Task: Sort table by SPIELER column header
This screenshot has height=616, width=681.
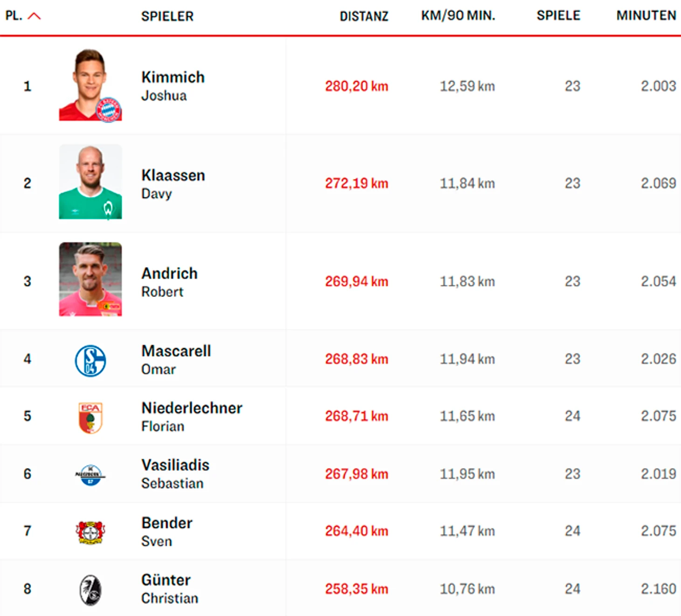Action: click(x=167, y=16)
